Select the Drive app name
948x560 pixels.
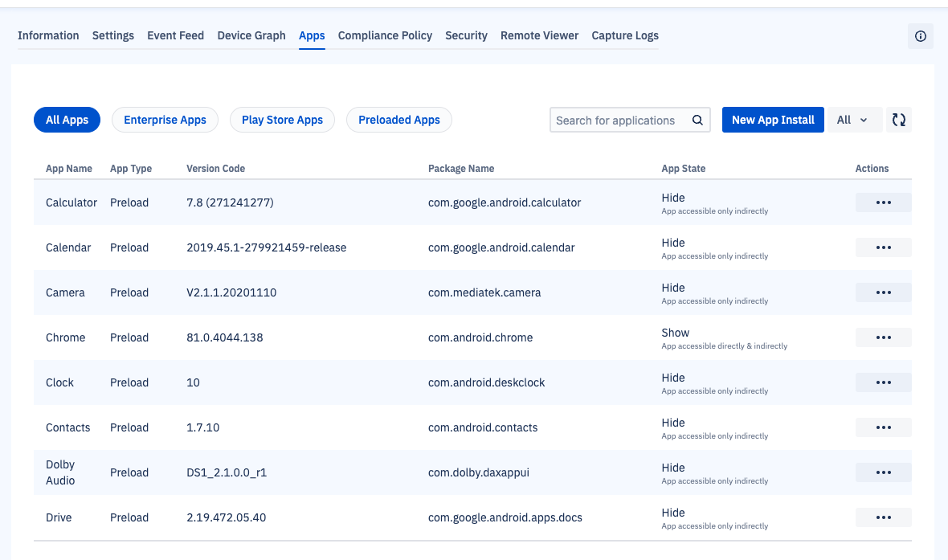tap(59, 517)
